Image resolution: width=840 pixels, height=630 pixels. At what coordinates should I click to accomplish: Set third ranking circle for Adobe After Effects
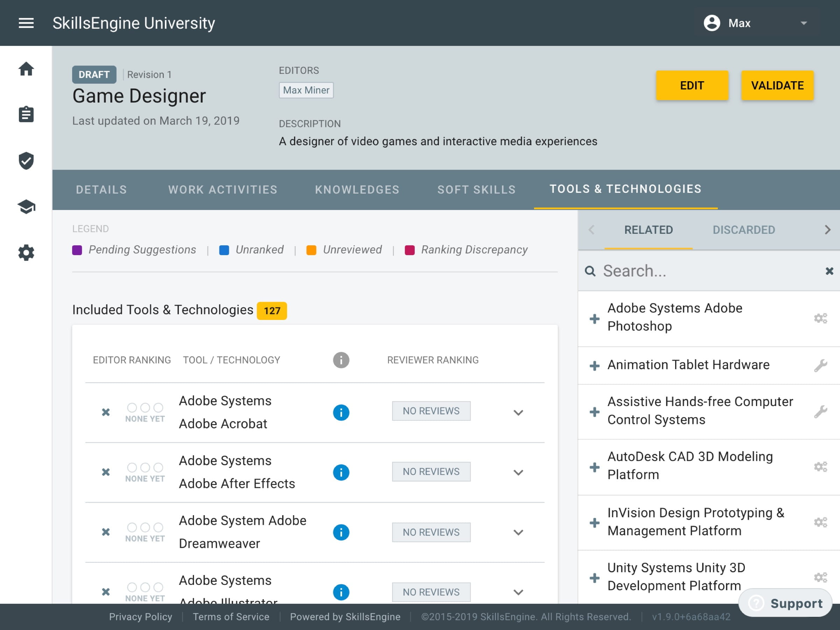158,468
